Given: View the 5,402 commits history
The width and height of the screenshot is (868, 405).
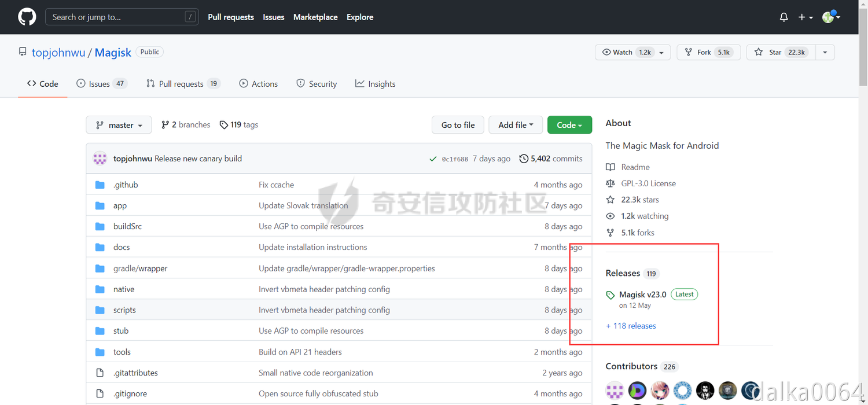Looking at the screenshot, I should [551, 159].
